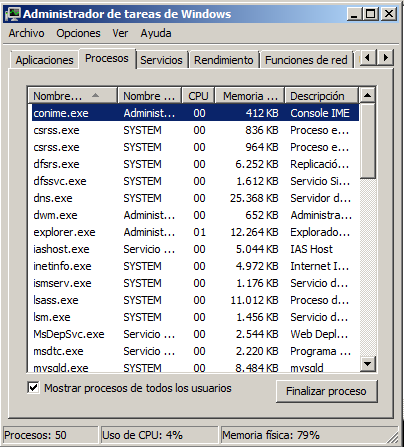The width and height of the screenshot is (404, 447).
Task: Sort by the Memoria column header
Action: pyautogui.click(x=250, y=96)
